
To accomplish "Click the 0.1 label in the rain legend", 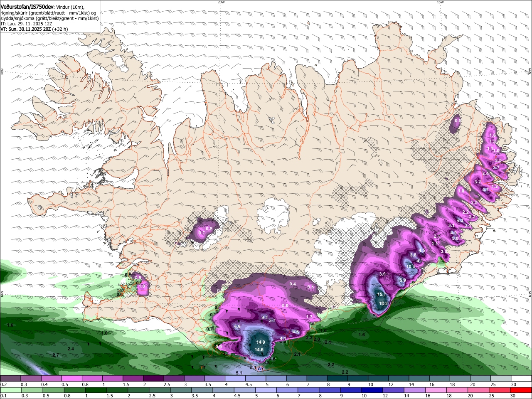I will (x=3, y=396).
